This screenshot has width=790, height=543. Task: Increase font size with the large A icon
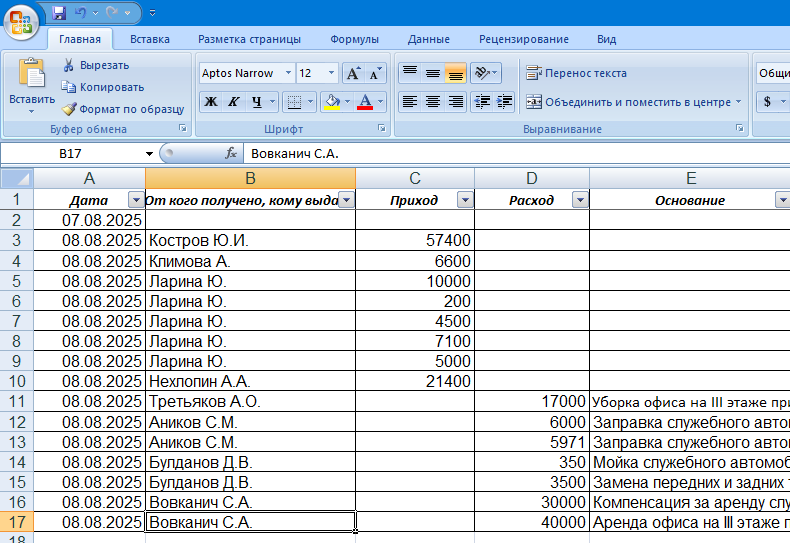(353, 73)
